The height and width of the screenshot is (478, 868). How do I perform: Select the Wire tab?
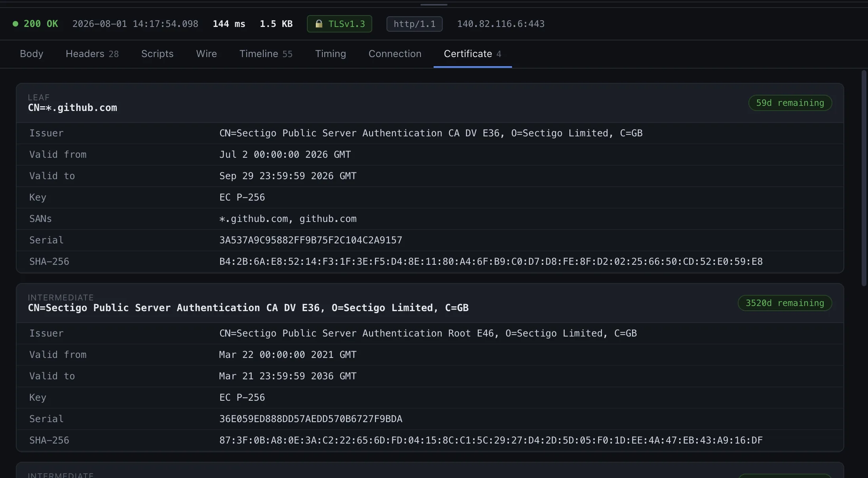point(206,54)
